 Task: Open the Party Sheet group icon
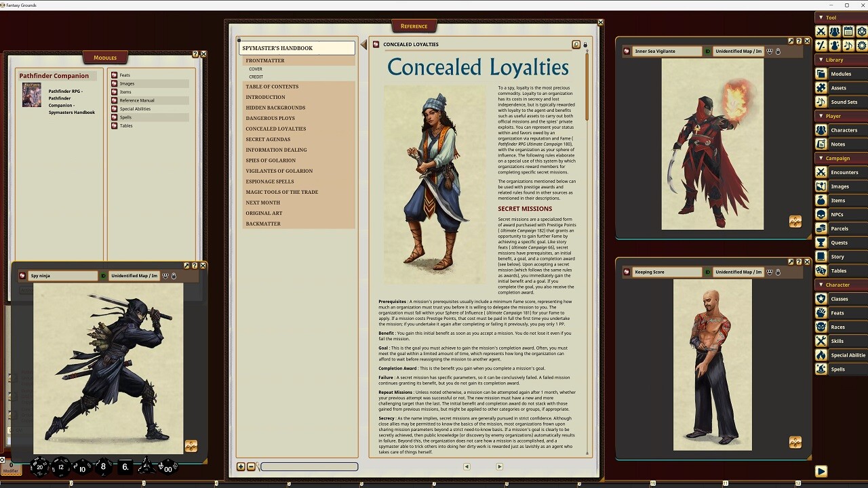click(x=835, y=31)
